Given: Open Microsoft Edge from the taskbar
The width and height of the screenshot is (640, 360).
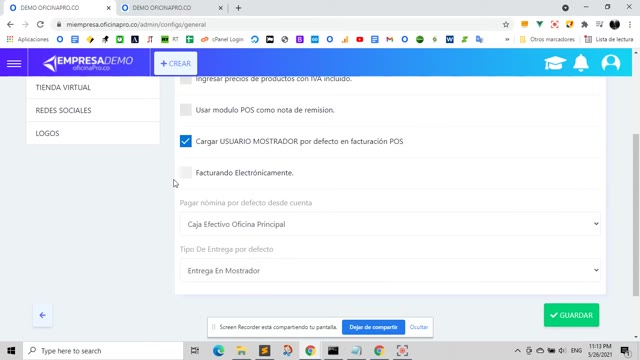Looking at the screenshot, I should tap(218, 351).
